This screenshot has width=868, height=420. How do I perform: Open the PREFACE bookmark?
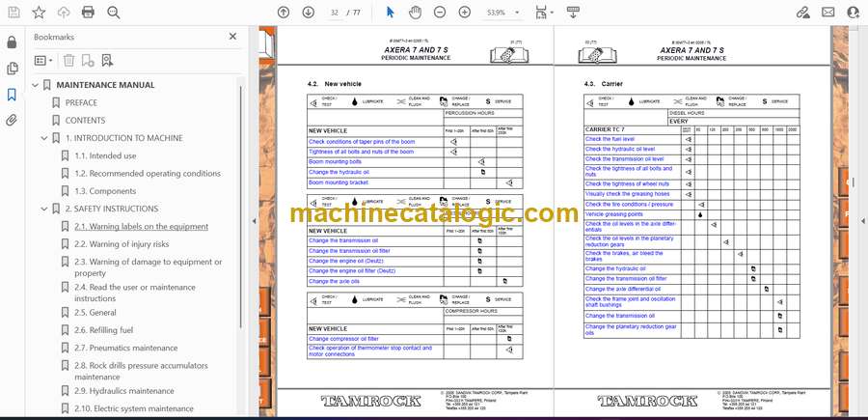(81, 102)
